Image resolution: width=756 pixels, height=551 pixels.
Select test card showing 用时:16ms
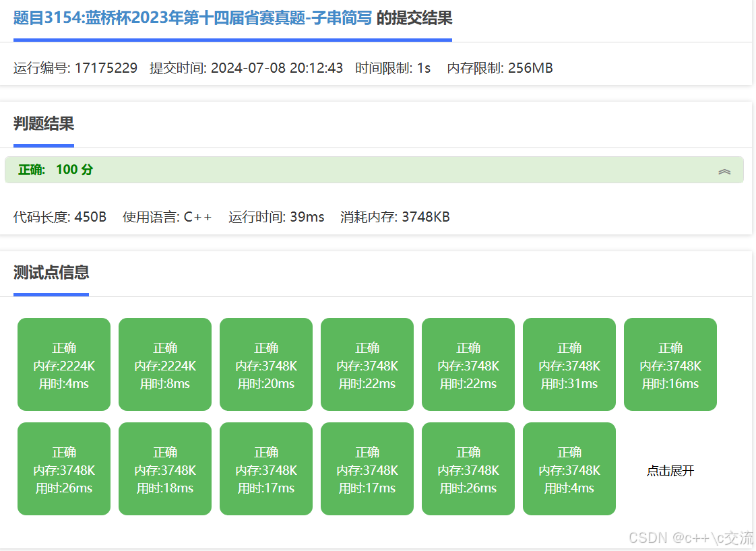coord(670,364)
